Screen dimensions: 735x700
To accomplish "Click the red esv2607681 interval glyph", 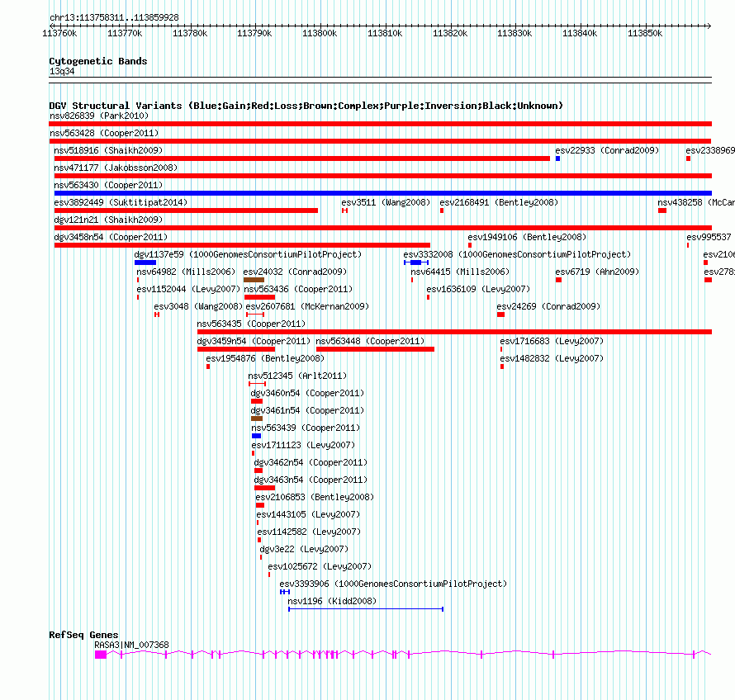I will 255,315.
